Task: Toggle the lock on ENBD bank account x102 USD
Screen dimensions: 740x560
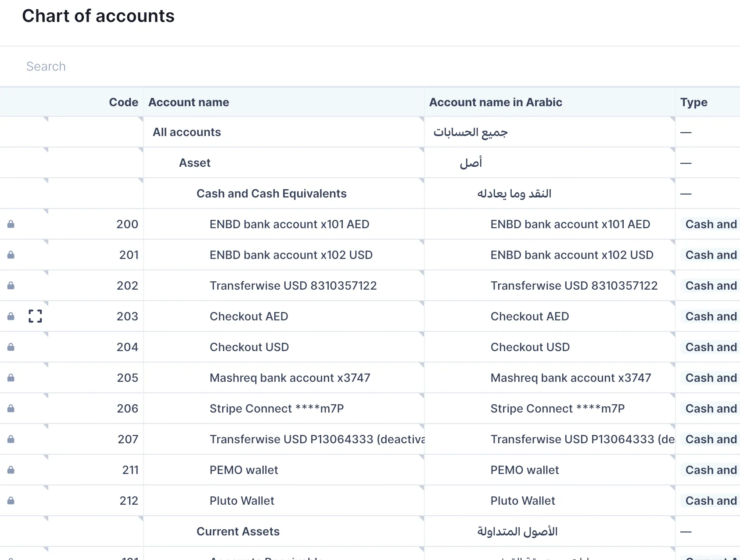Action: 10,255
